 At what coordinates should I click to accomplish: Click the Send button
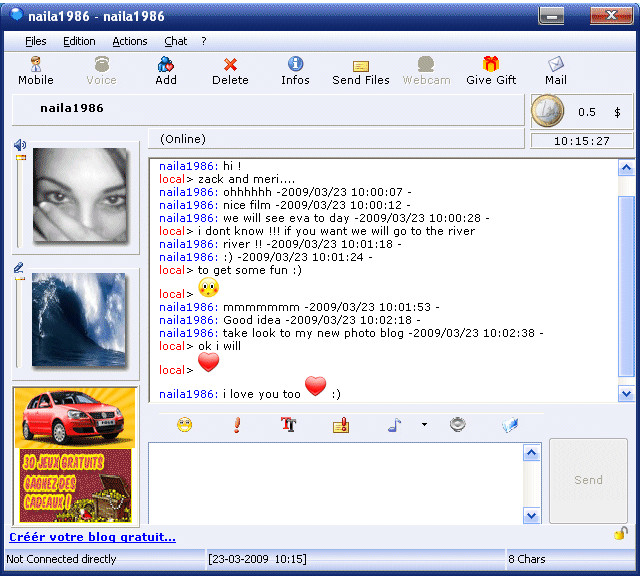[588, 480]
